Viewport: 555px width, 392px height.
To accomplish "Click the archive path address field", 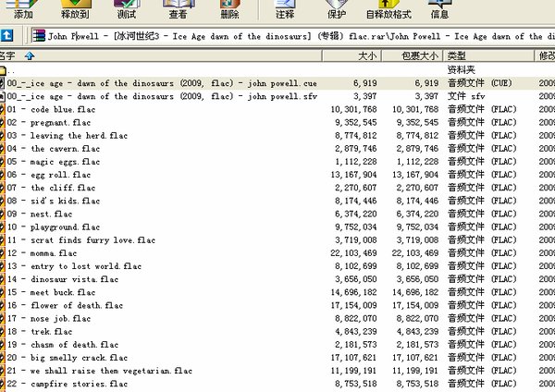I will click(292, 36).
